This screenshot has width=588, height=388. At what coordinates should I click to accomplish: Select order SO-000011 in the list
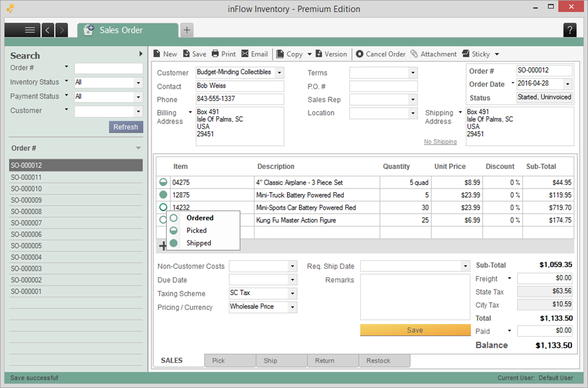click(x=76, y=177)
